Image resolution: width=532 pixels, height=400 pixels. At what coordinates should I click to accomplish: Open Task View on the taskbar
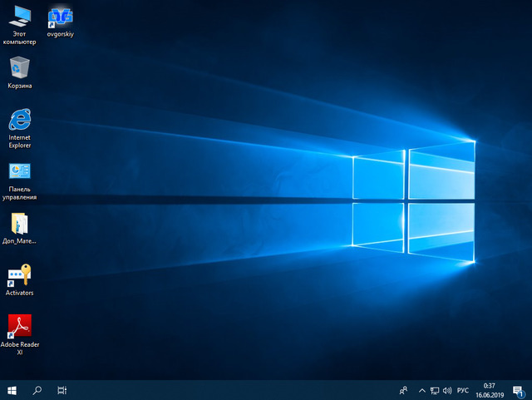click(62, 391)
